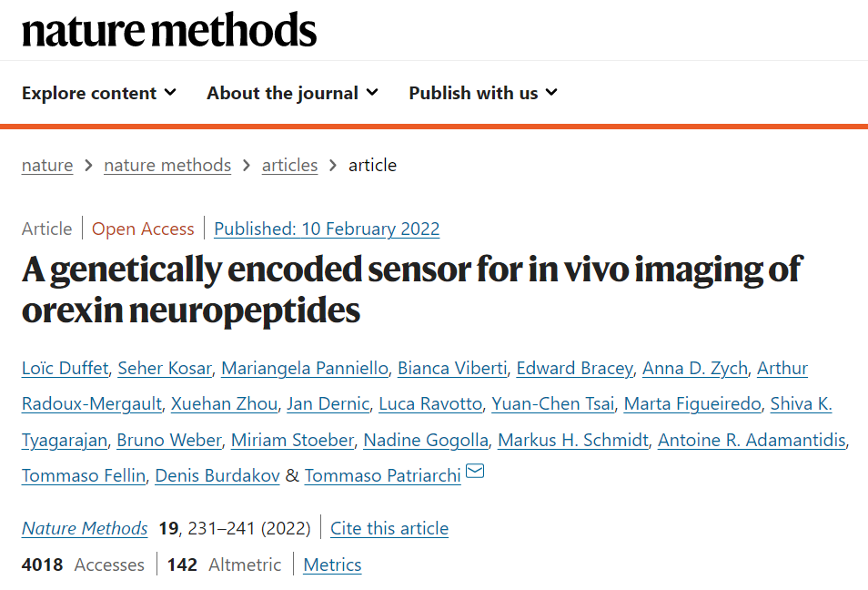This screenshot has height=590, width=868.
Task: Click the Cite this article link
Action: tap(389, 528)
